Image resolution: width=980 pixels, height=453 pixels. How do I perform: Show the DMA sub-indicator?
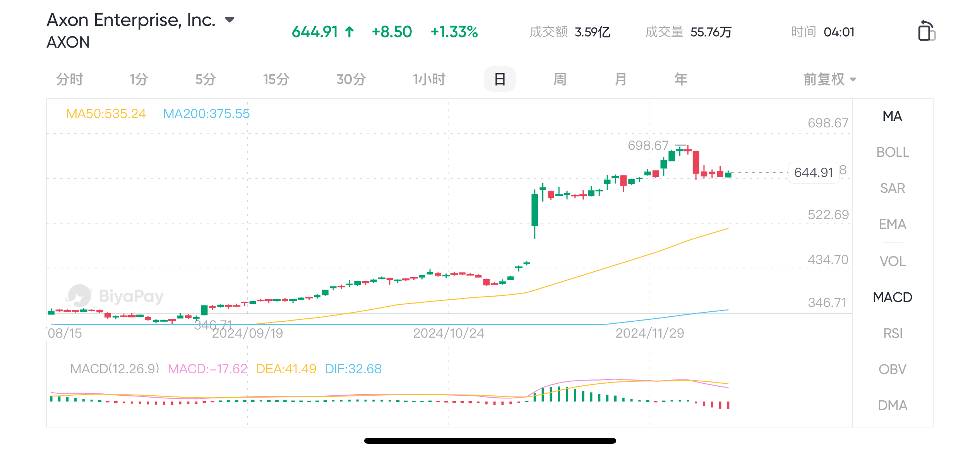[893, 405]
